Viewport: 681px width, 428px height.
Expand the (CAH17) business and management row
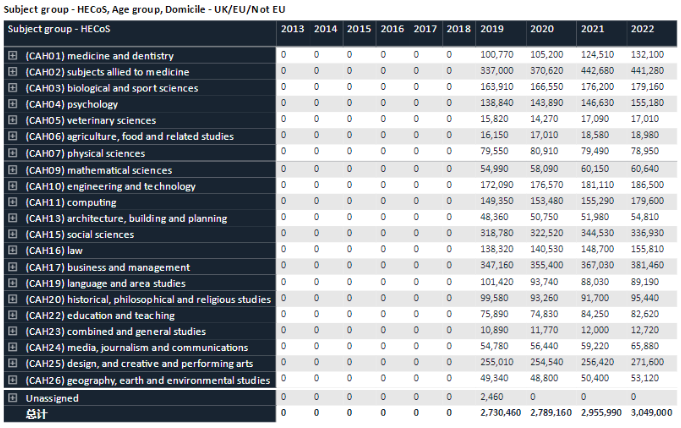click(x=13, y=267)
